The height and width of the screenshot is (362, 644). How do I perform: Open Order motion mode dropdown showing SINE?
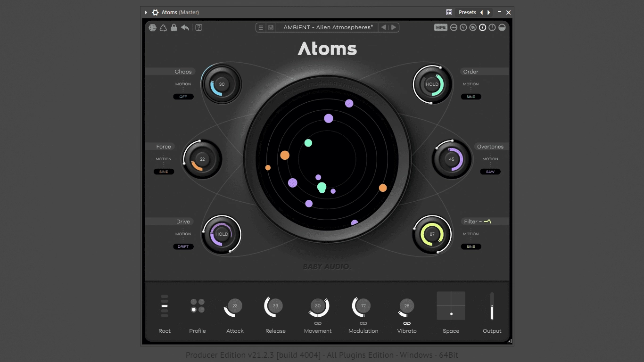[x=471, y=97]
